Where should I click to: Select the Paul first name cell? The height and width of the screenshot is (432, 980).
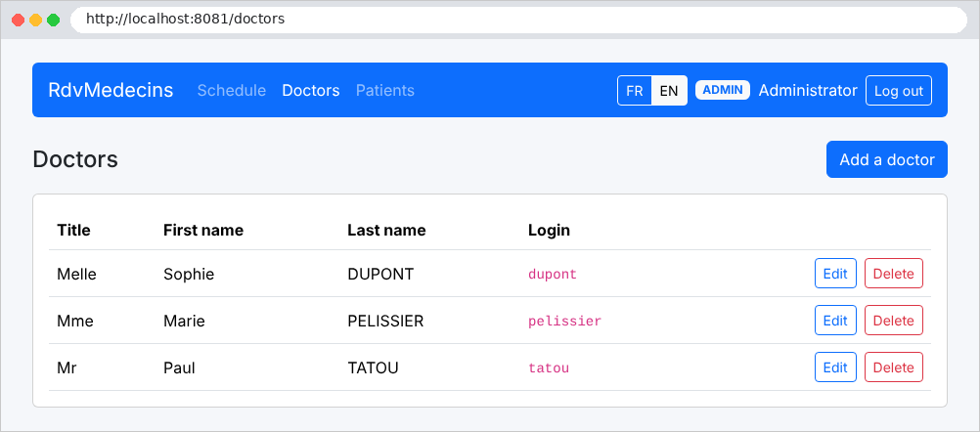(x=179, y=367)
